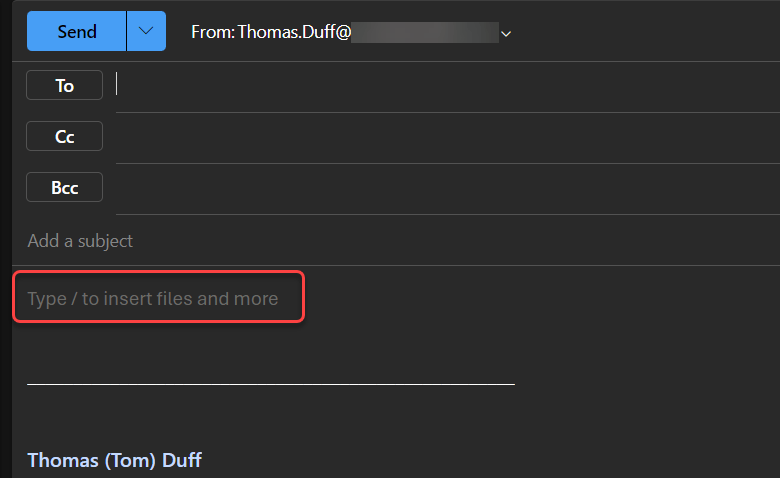Click the "From:" label
Image resolution: width=780 pixels, height=478 pixels.
(213, 32)
